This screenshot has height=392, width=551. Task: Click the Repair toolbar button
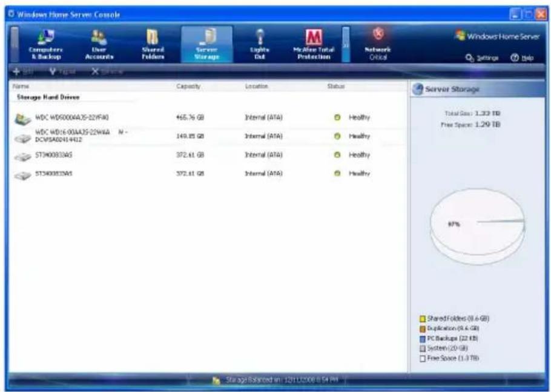coord(62,71)
